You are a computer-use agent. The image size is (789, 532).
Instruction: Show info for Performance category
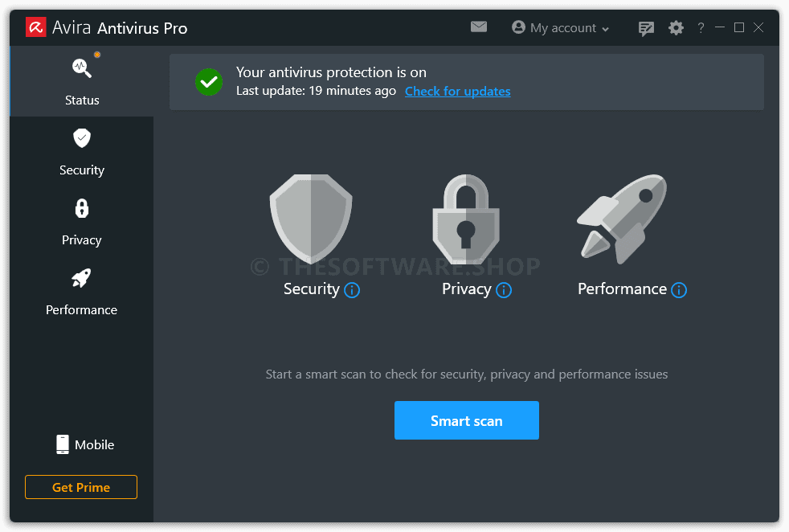(679, 290)
